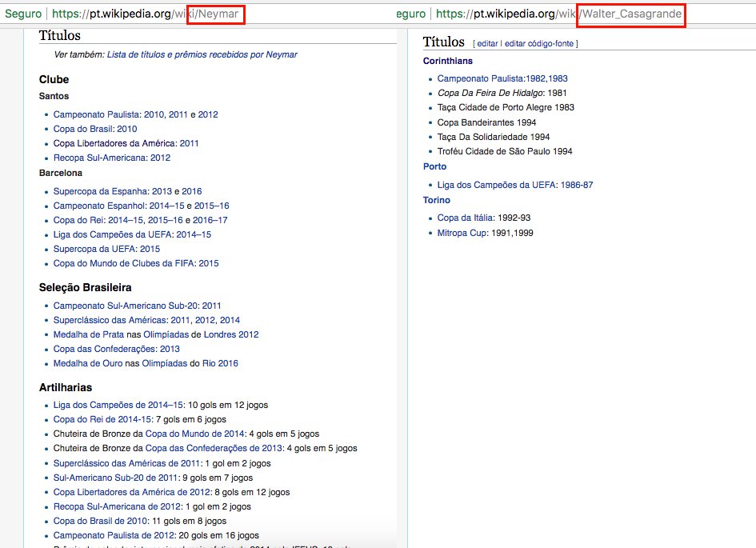This screenshot has width=756, height=548.
Task: Open 'Medalha de Ouro' link
Action: point(88,363)
